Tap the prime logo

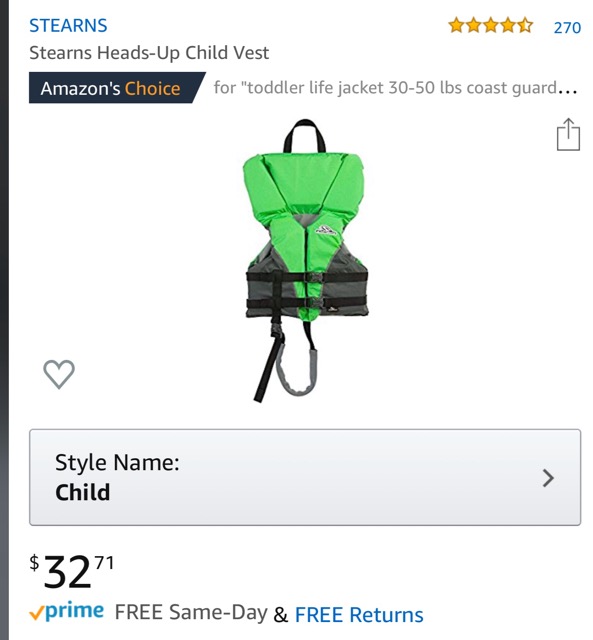click(66, 612)
